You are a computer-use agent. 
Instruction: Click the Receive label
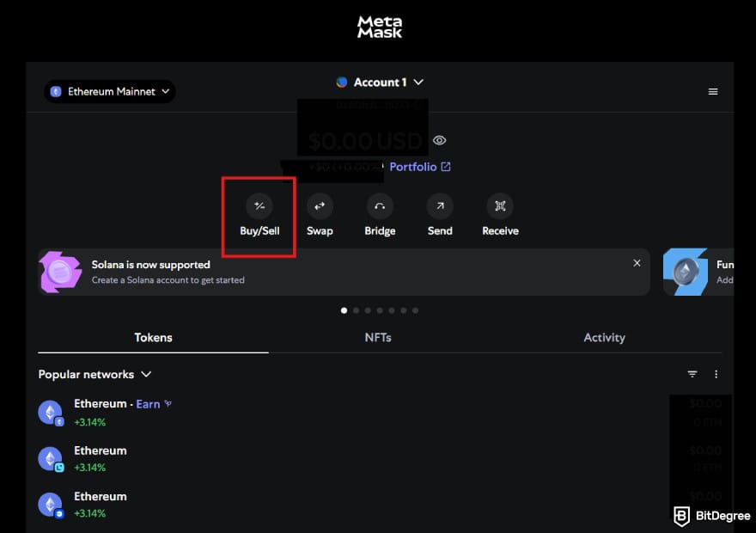[x=501, y=231]
